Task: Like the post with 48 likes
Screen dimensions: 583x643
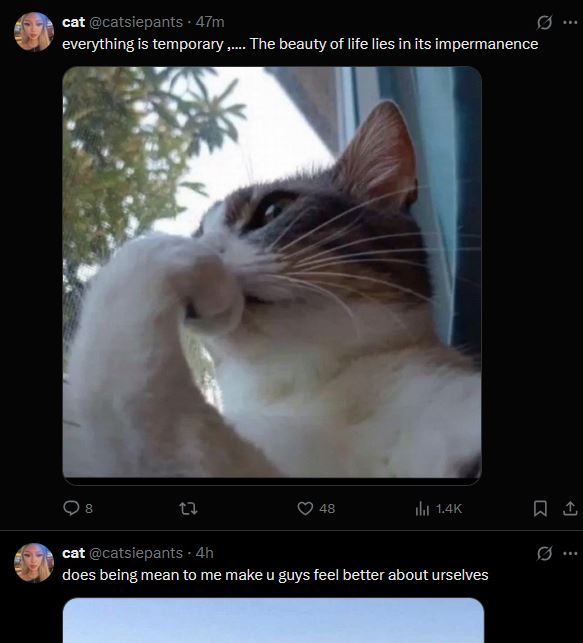Action: [x=316, y=508]
